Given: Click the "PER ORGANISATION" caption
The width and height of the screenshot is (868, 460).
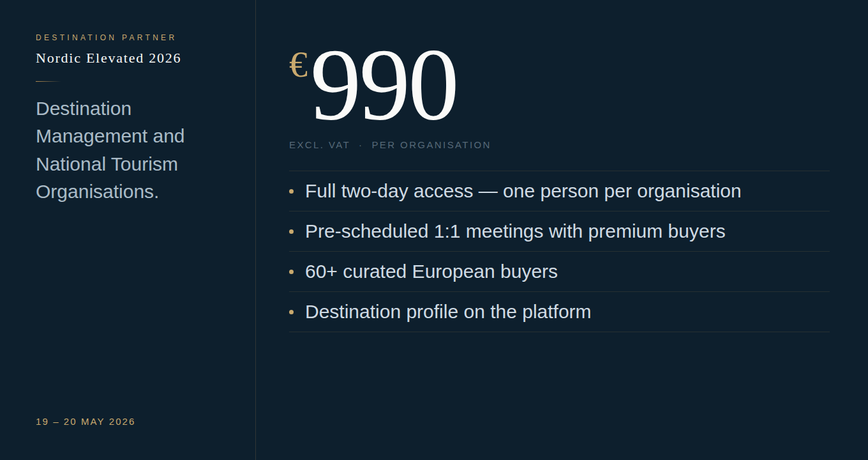Looking at the screenshot, I should pos(431,145).
